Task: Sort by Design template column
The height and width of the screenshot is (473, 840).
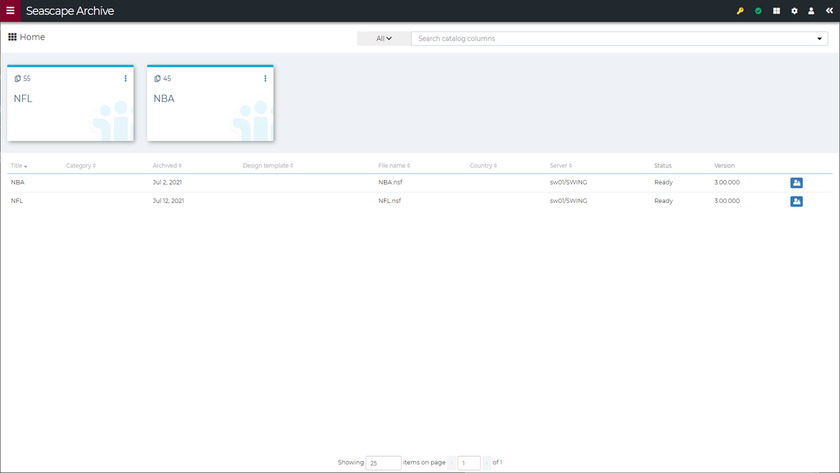Action: tap(268, 166)
